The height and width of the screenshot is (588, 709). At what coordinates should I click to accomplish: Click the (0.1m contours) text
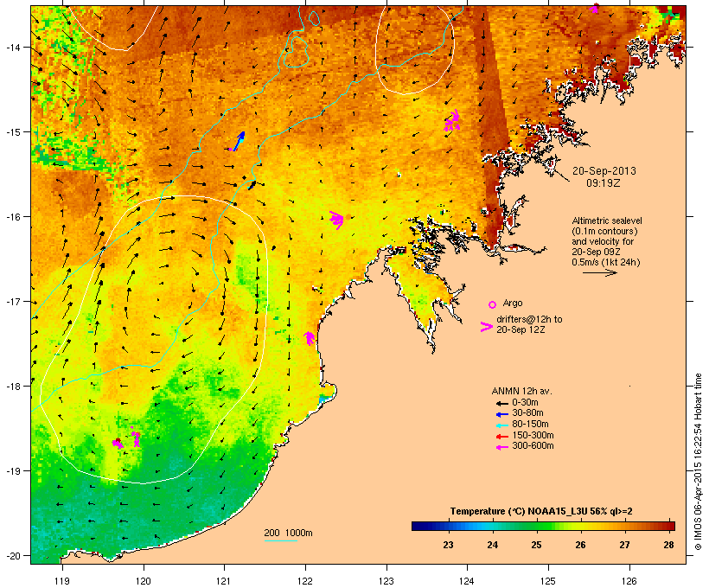[604, 231]
